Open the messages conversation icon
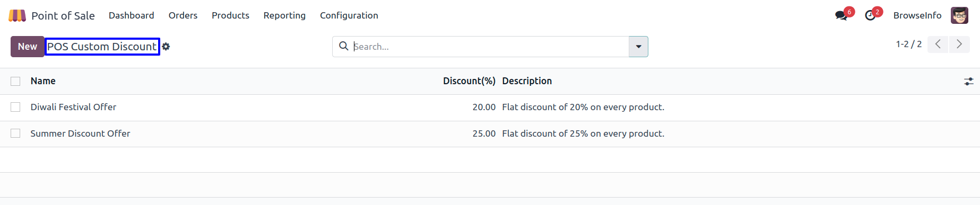The height and width of the screenshot is (205, 980). pyautogui.click(x=841, y=15)
